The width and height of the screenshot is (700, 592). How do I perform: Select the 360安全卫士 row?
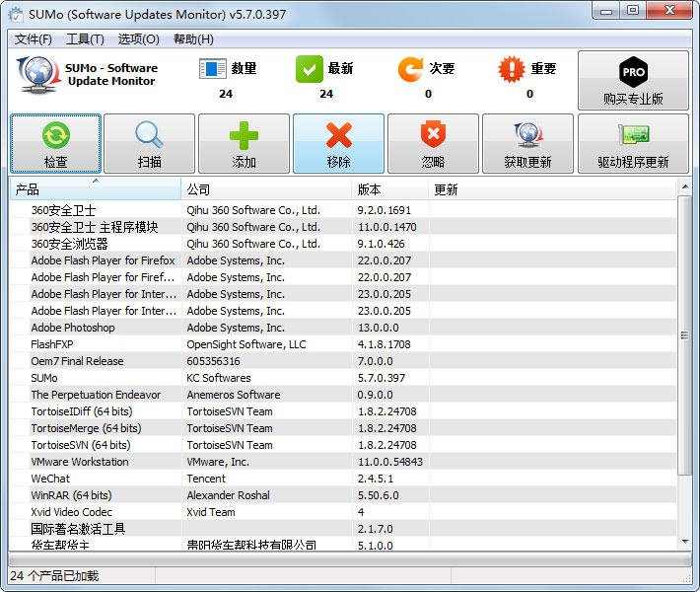tap(343, 210)
